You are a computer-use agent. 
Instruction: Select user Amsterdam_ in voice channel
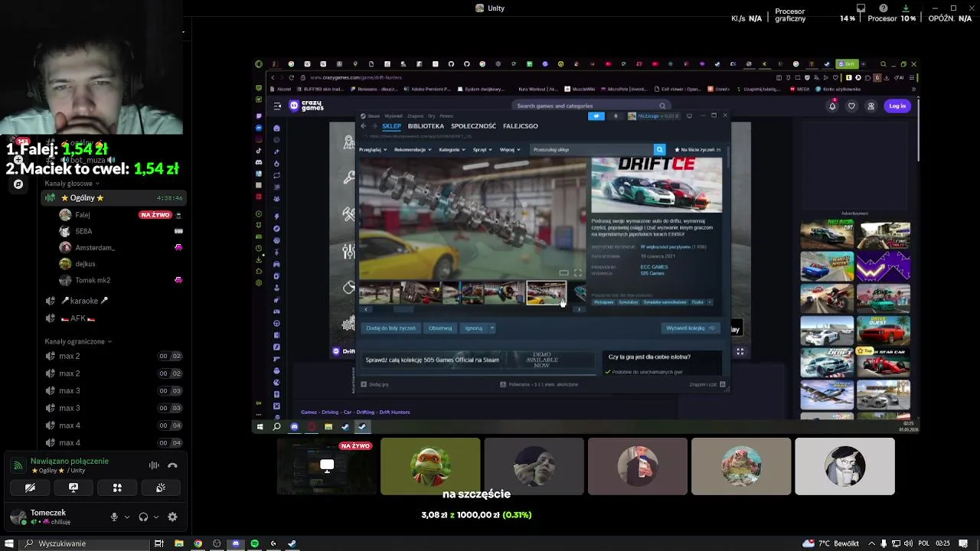(x=120, y=248)
